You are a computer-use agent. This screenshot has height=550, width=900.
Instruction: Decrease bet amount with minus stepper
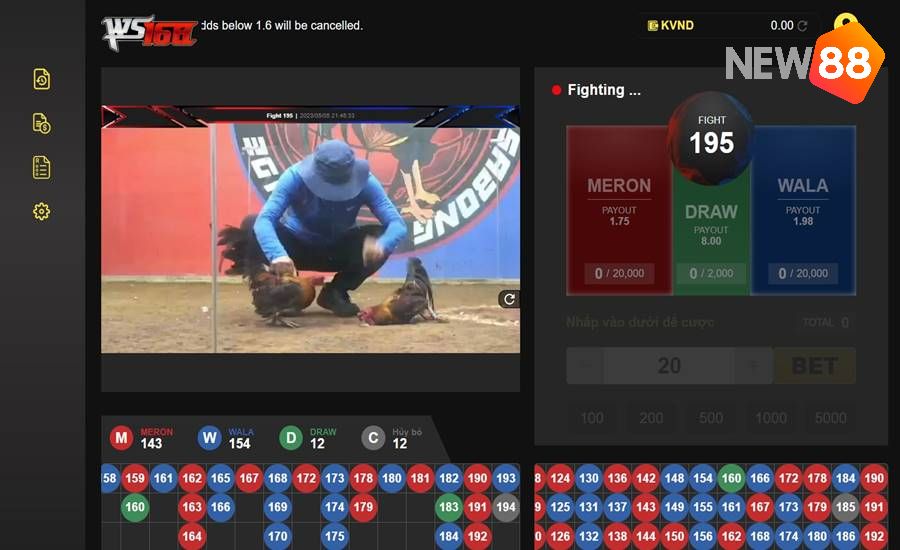coord(585,366)
